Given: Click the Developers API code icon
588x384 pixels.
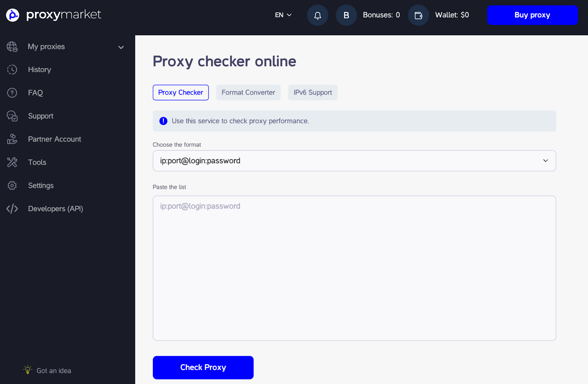Looking at the screenshot, I should pos(12,209).
